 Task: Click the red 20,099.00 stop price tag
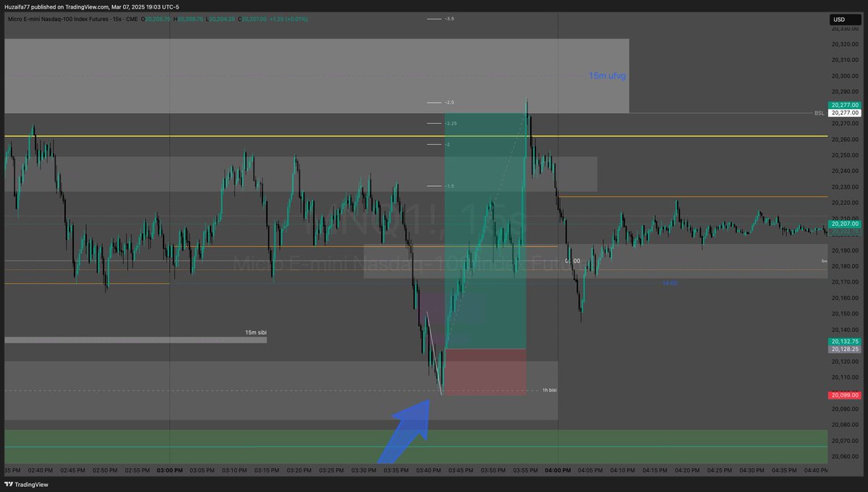(x=845, y=396)
